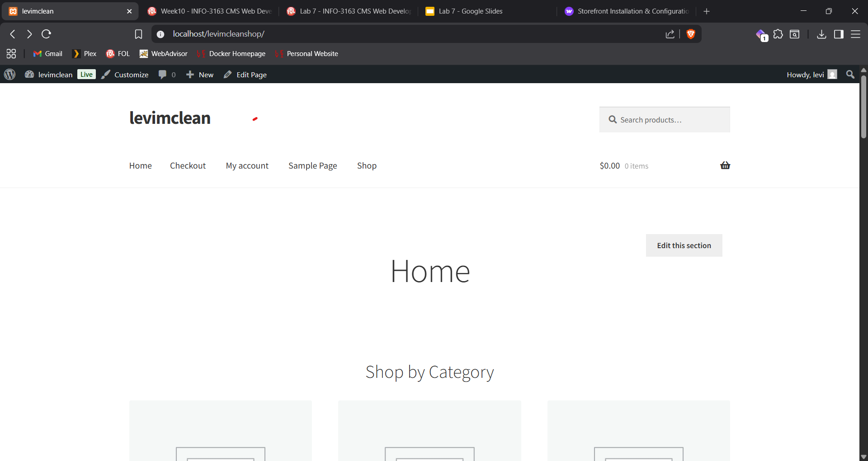This screenshot has width=868, height=461.
Task: Open the browser downloads icon
Action: pyautogui.click(x=821, y=34)
